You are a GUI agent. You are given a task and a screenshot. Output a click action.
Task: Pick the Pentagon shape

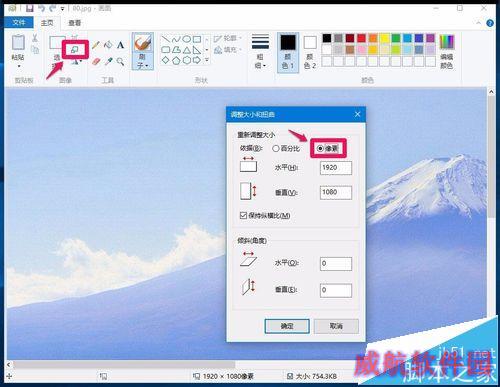(176, 60)
